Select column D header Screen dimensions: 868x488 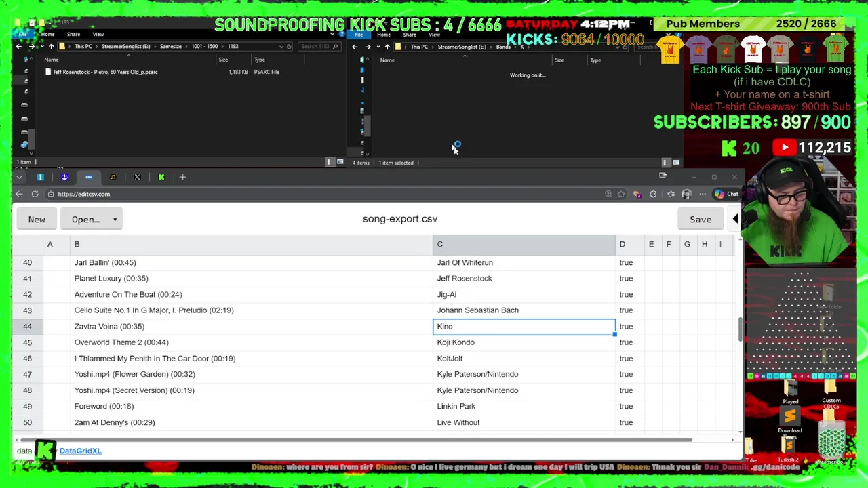629,244
